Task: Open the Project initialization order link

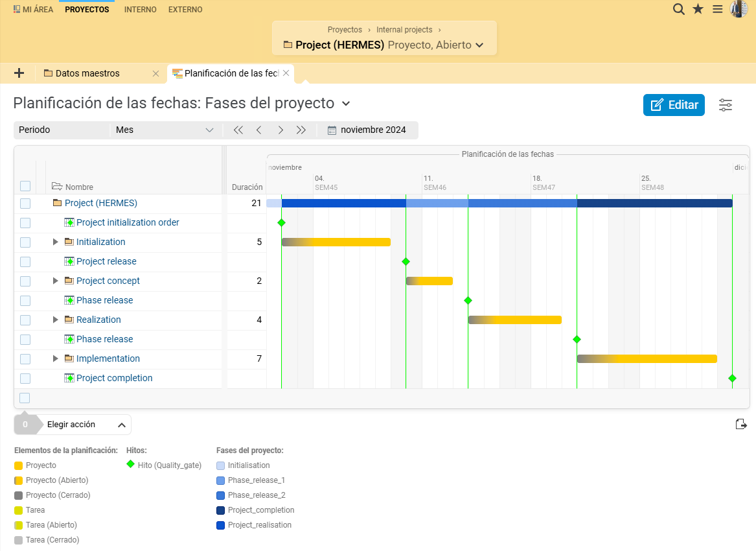Action: tap(128, 222)
